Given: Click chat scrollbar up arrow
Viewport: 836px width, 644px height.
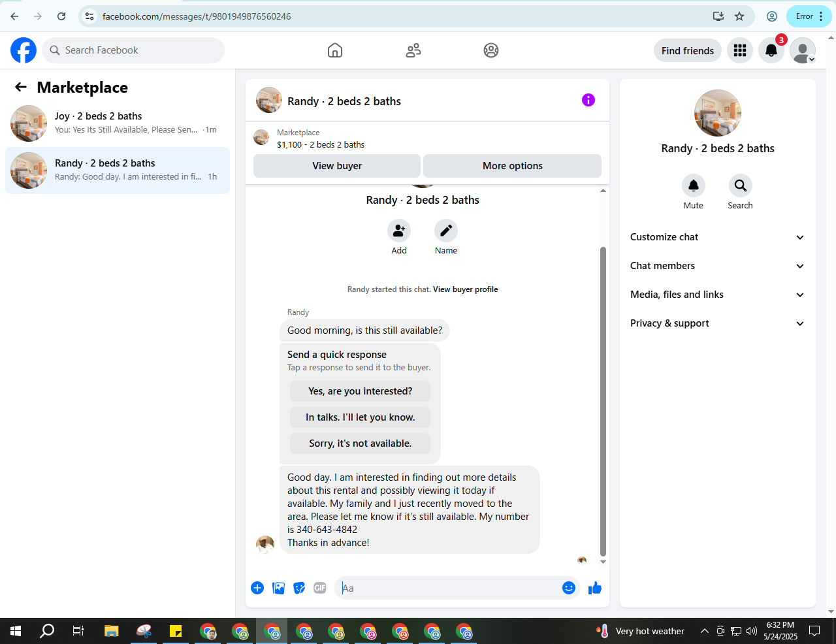Looking at the screenshot, I should point(603,191).
